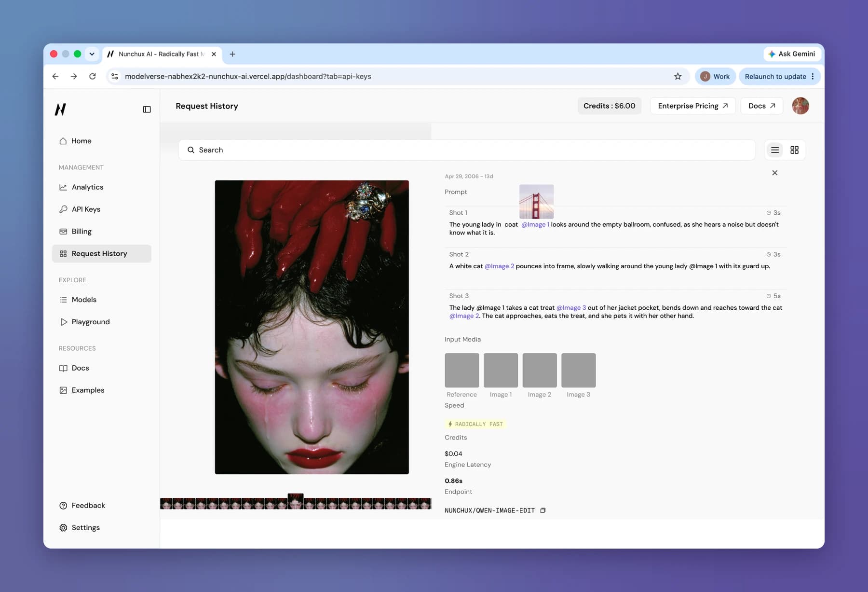Switch to list view
The image size is (868, 592).
click(x=775, y=150)
